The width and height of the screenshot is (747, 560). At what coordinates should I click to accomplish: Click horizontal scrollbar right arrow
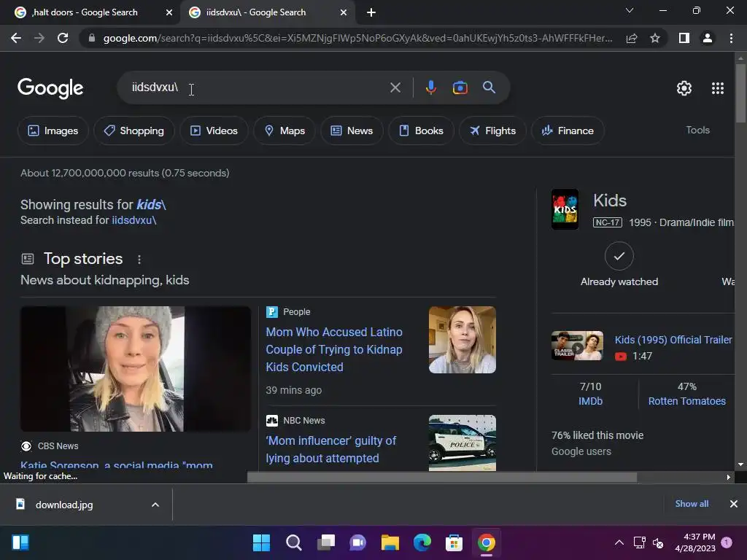(728, 477)
